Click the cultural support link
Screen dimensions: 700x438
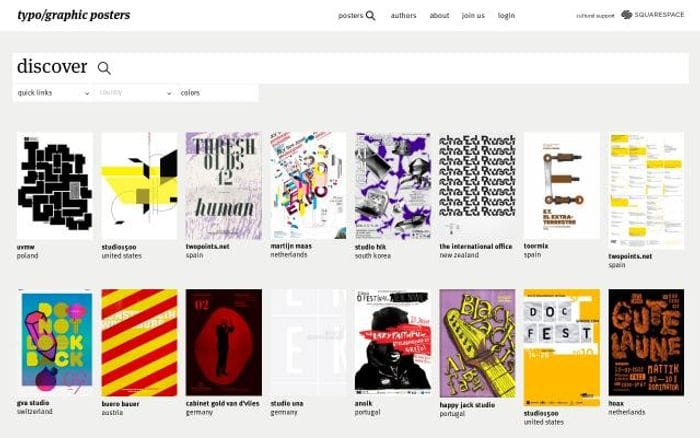595,16
